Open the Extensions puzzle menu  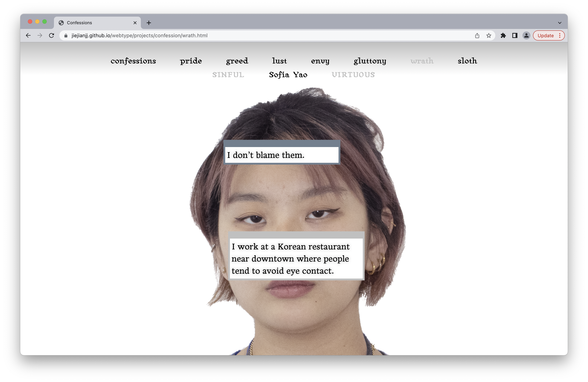pyautogui.click(x=503, y=35)
